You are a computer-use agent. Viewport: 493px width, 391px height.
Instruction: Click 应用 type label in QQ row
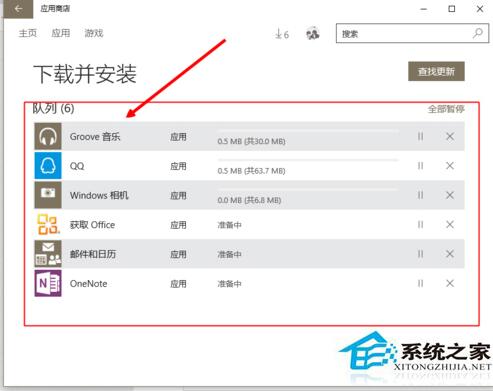tap(178, 166)
